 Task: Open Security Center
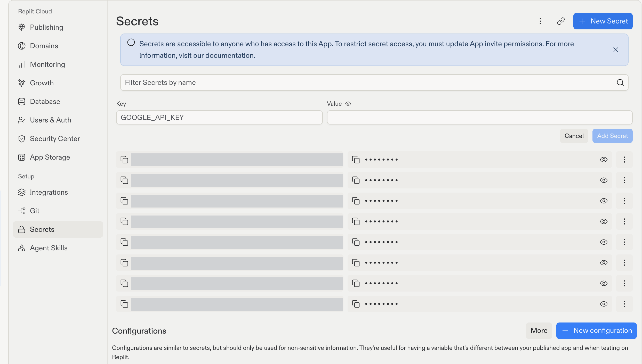[x=58, y=139]
